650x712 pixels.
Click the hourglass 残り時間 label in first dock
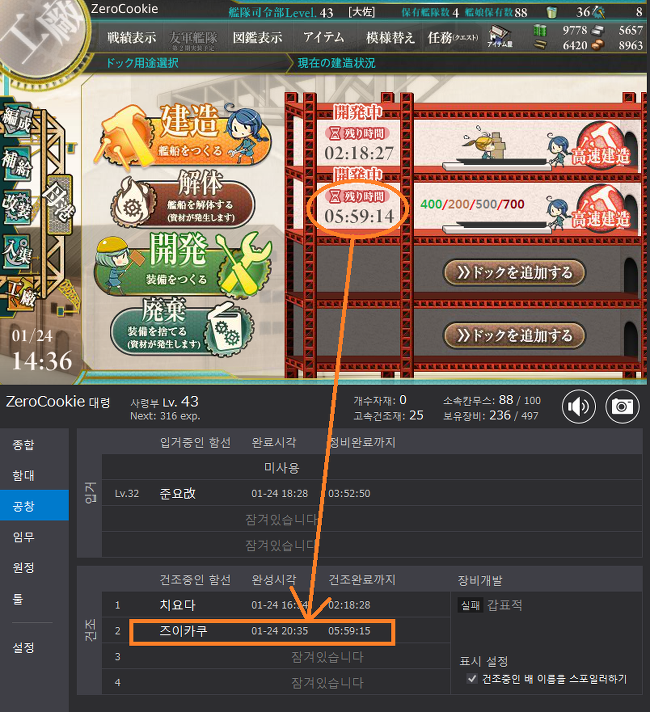coord(356,133)
